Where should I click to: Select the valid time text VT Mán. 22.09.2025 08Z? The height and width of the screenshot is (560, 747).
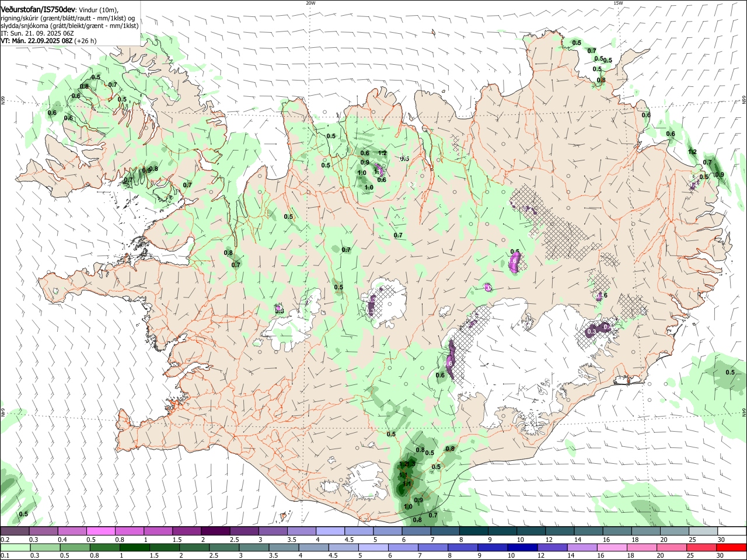click(x=36, y=41)
